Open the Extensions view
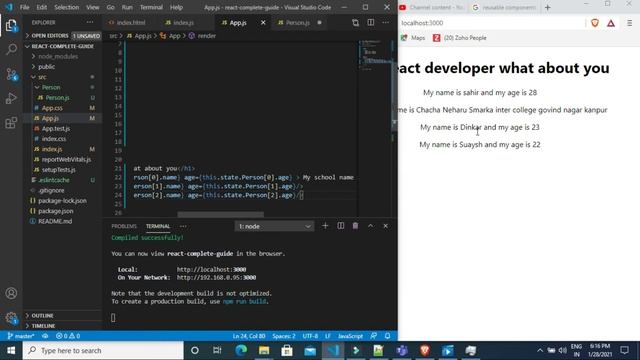Viewport: 640px width, 360px height. click(11, 122)
